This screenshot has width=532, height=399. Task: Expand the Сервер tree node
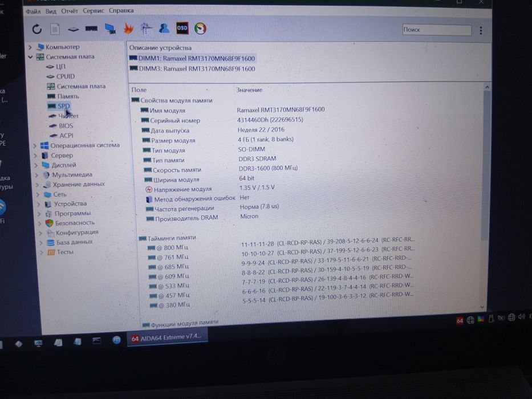[35, 156]
